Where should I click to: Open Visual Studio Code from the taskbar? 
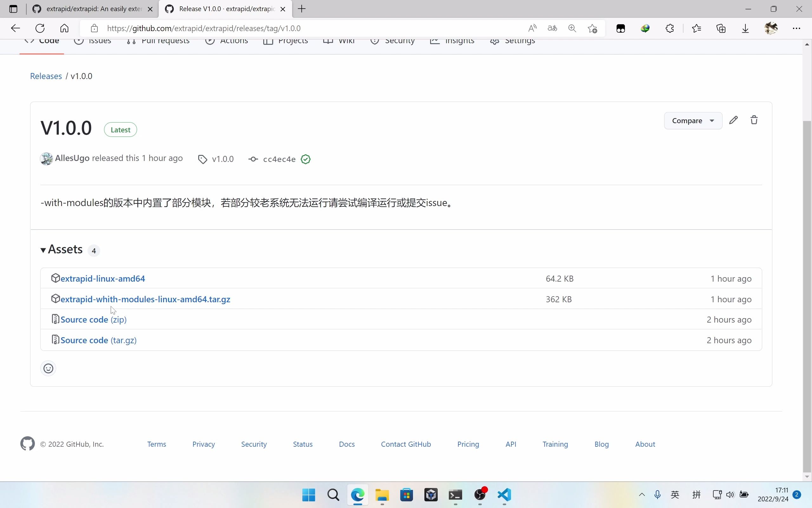[x=504, y=495]
